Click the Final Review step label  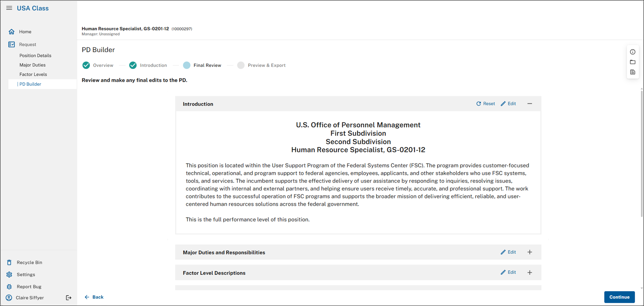[x=207, y=65]
